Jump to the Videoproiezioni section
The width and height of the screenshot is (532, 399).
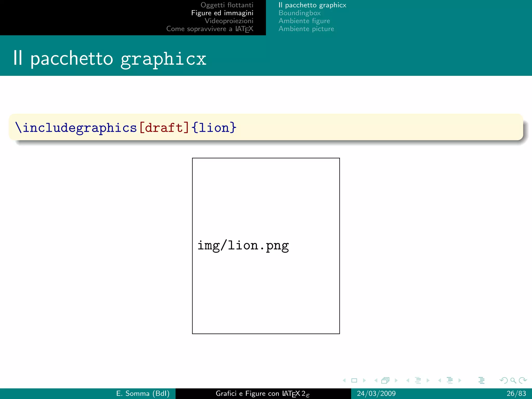click(229, 21)
